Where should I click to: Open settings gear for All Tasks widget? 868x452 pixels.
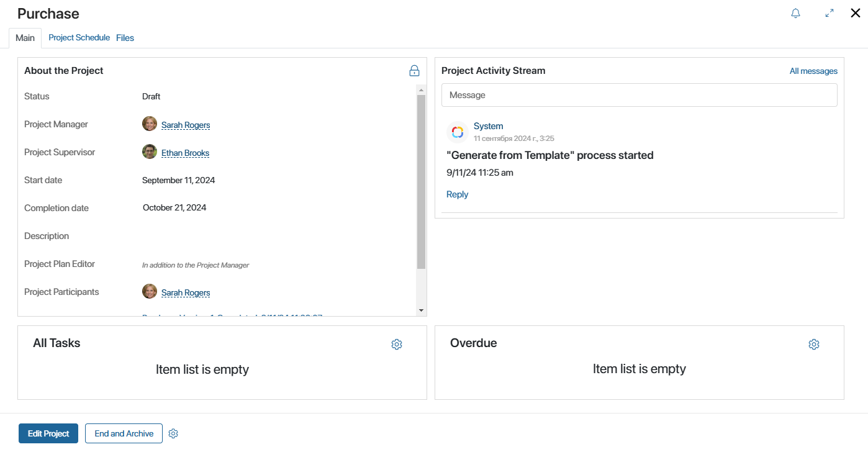click(397, 344)
